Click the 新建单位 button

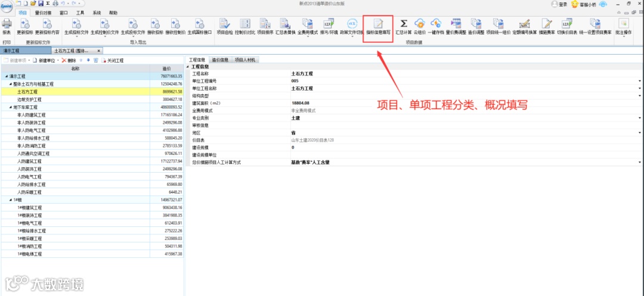(45, 60)
